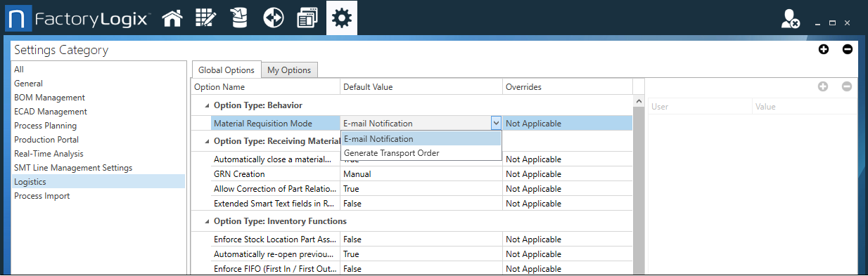Screen dimensions: 868x276
Task: Click the Default Value column header
Action: (x=421, y=87)
